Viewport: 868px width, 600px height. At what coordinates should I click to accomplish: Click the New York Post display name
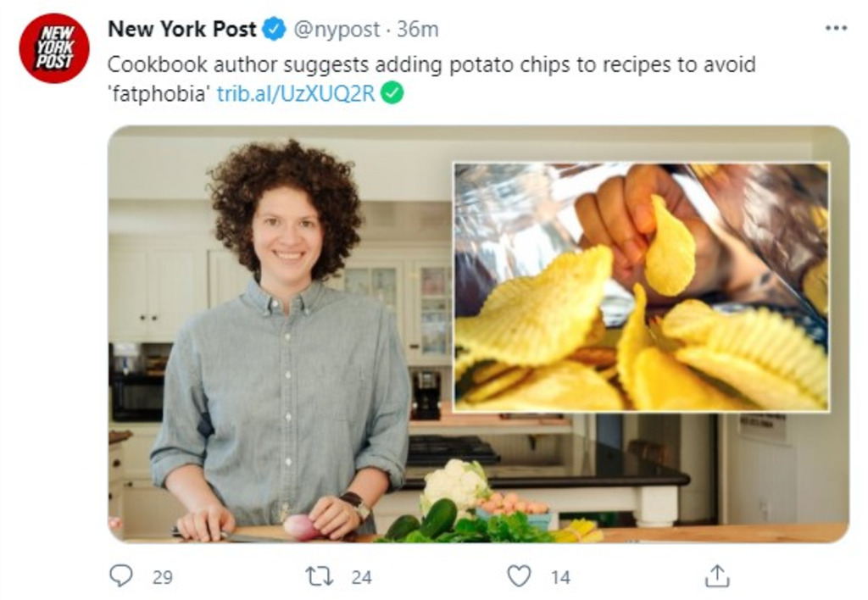(181, 30)
